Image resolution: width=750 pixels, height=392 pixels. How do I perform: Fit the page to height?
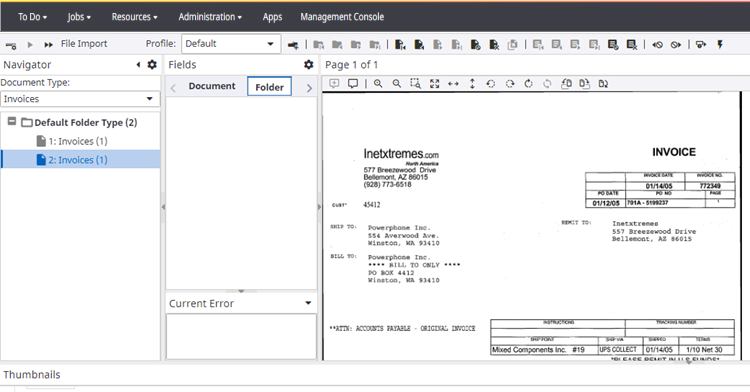pyautogui.click(x=472, y=84)
